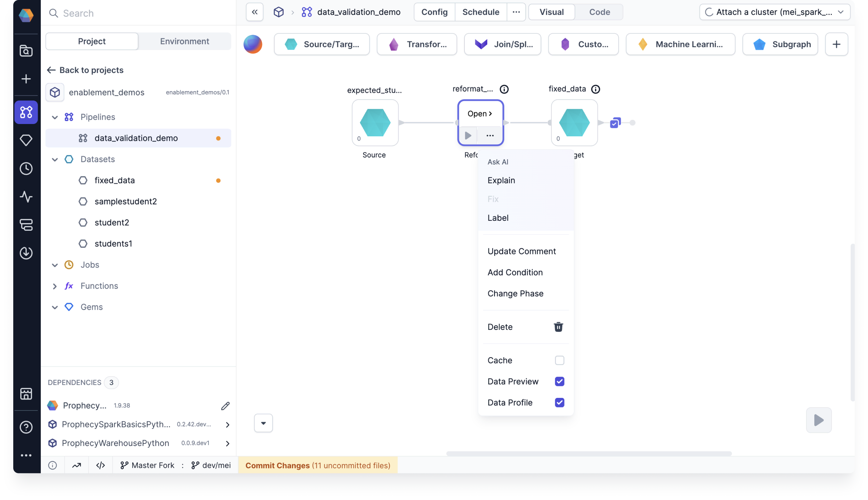Screen dimensions: 868x500
Task: Open the download arrow icon in sidebar
Action: click(26, 253)
